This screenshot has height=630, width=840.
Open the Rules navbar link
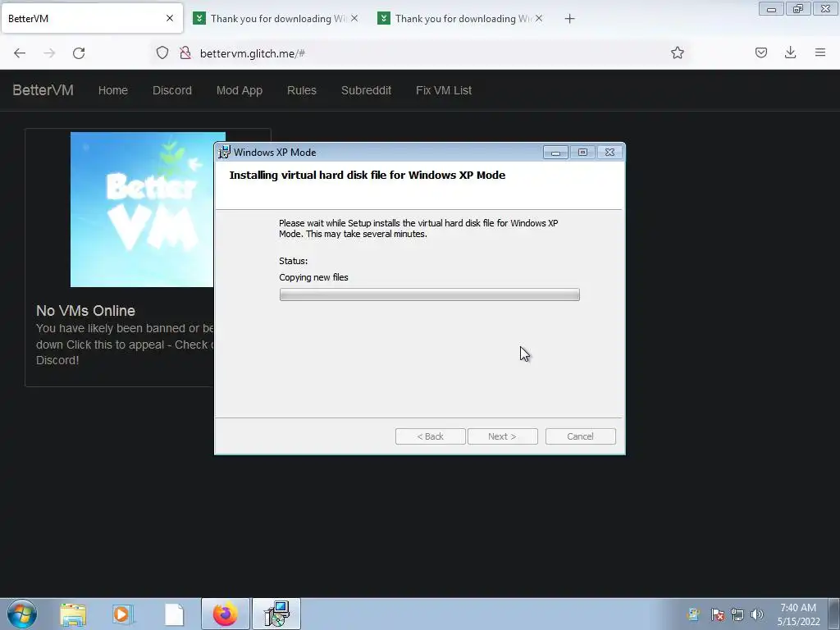(302, 90)
